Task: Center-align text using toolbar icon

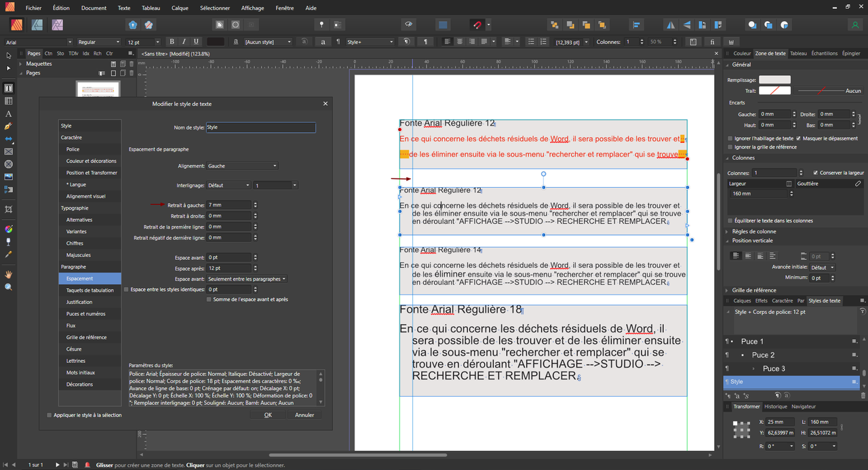Action: pos(460,42)
